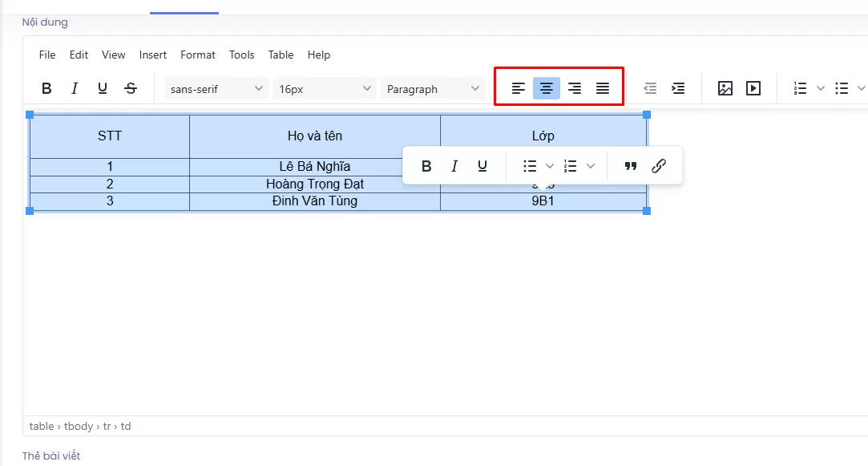Increase indent of the selection
The image size is (868, 466).
[x=678, y=89]
